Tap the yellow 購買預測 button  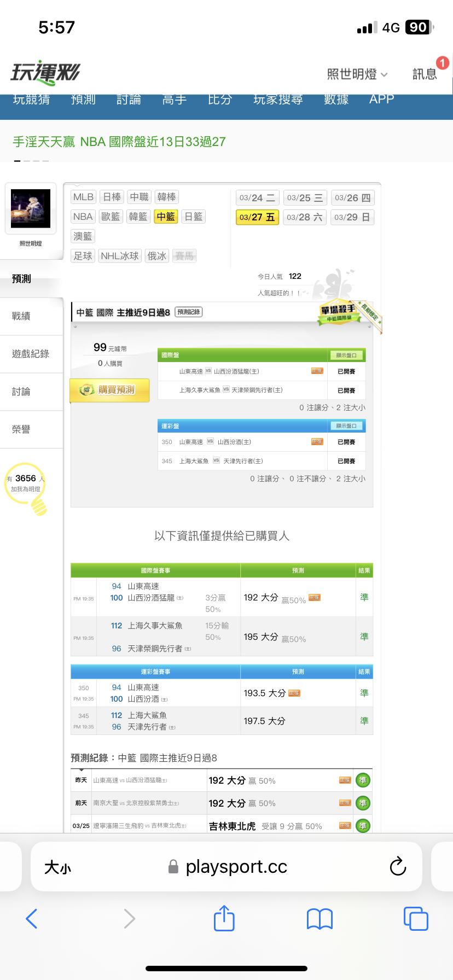(110, 390)
